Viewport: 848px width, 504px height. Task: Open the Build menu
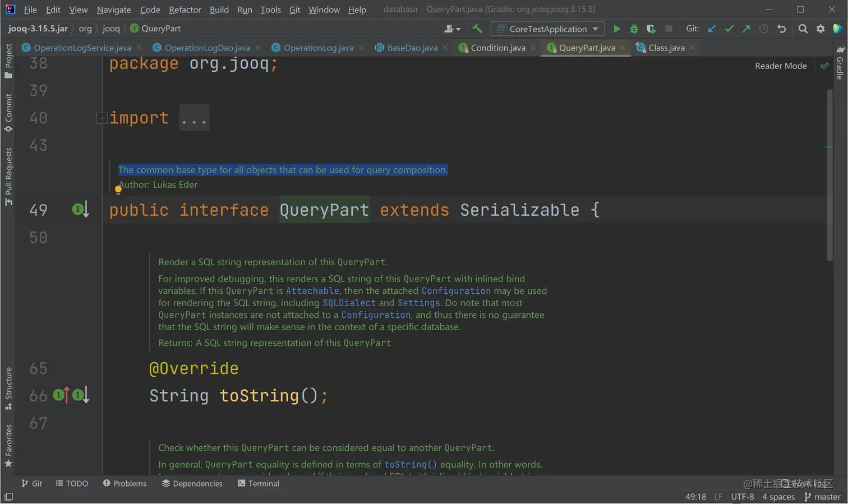[x=219, y=10]
